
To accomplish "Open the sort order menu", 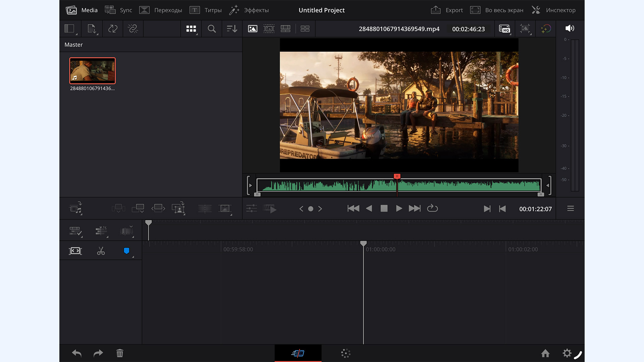I will click(x=232, y=29).
